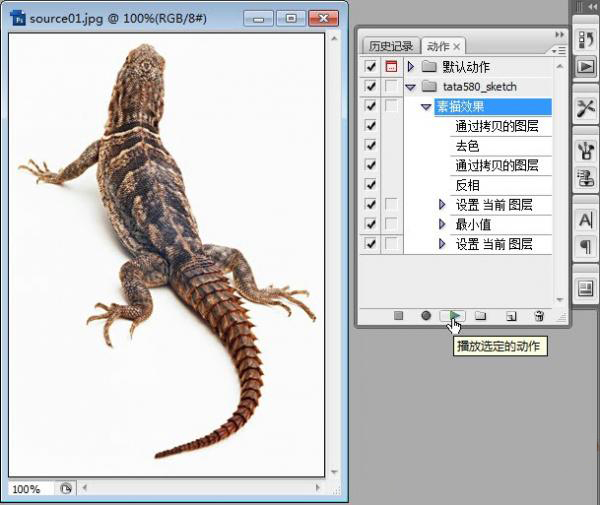
Task: Close the 动作 tab with its x
Action: pyautogui.click(x=456, y=47)
